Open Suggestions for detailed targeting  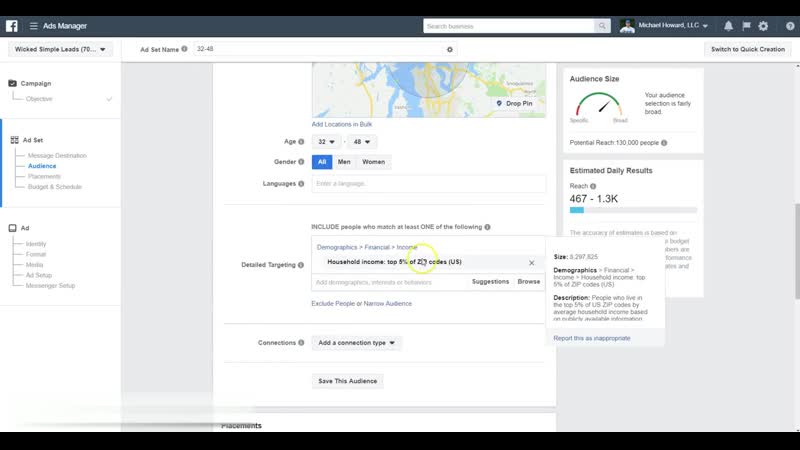pos(490,282)
